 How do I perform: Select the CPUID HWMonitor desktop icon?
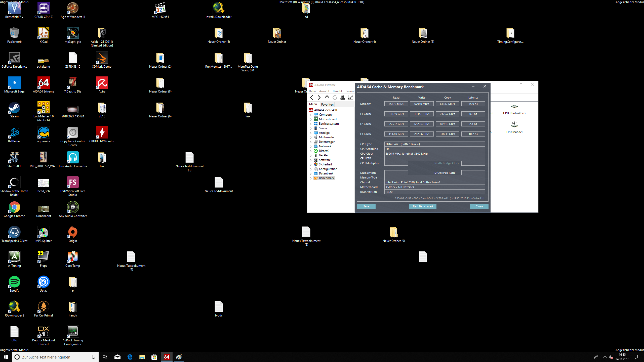pos(102,135)
